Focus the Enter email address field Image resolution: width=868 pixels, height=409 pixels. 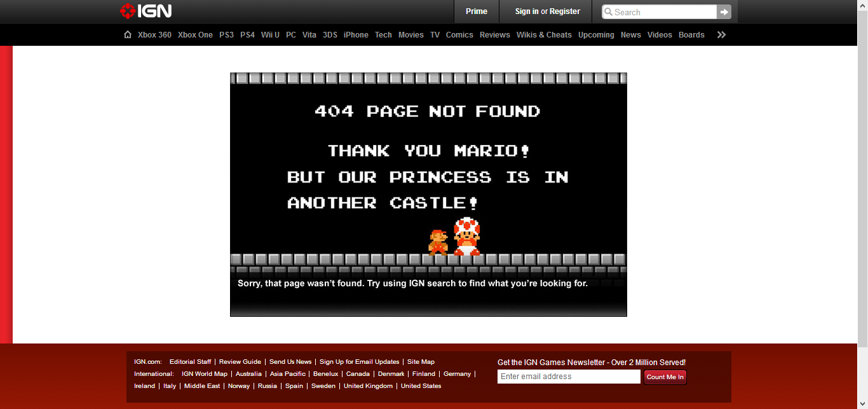568,377
